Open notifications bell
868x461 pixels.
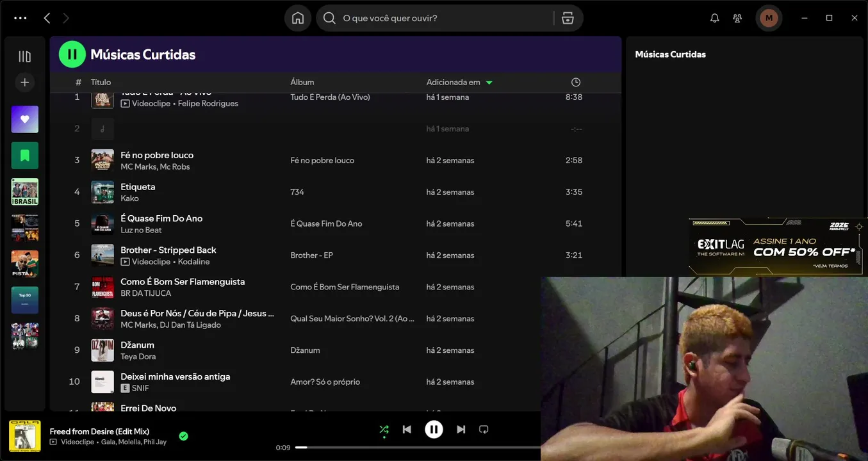coord(715,18)
